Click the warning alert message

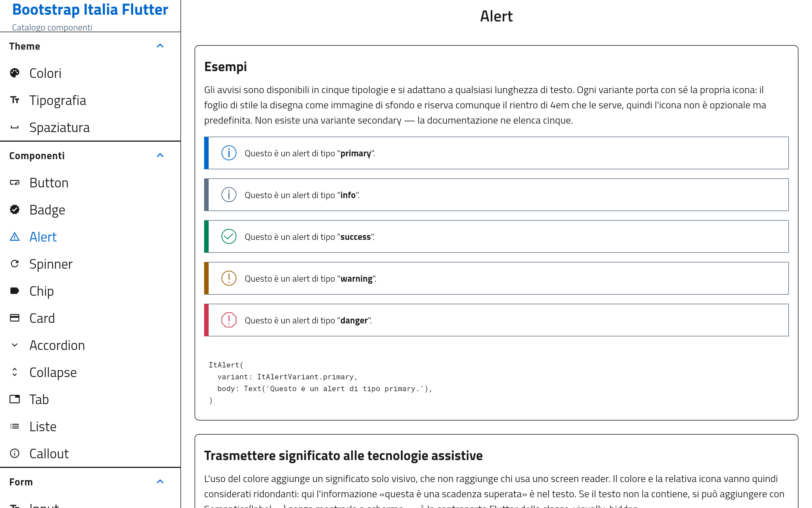point(310,279)
